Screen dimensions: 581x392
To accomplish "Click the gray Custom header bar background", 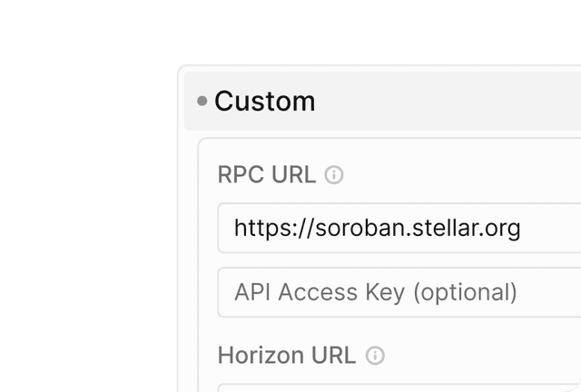I will click(445, 101).
